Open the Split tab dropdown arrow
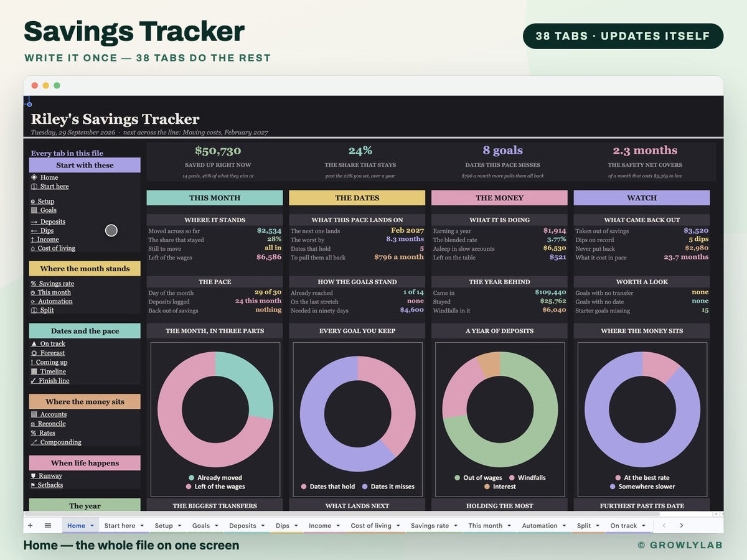This screenshot has width=747, height=560. tap(598, 526)
